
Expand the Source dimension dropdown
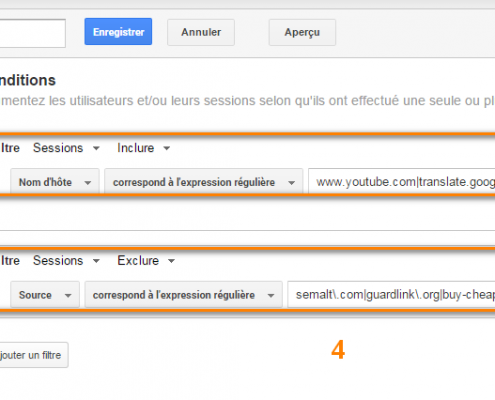(x=45, y=295)
